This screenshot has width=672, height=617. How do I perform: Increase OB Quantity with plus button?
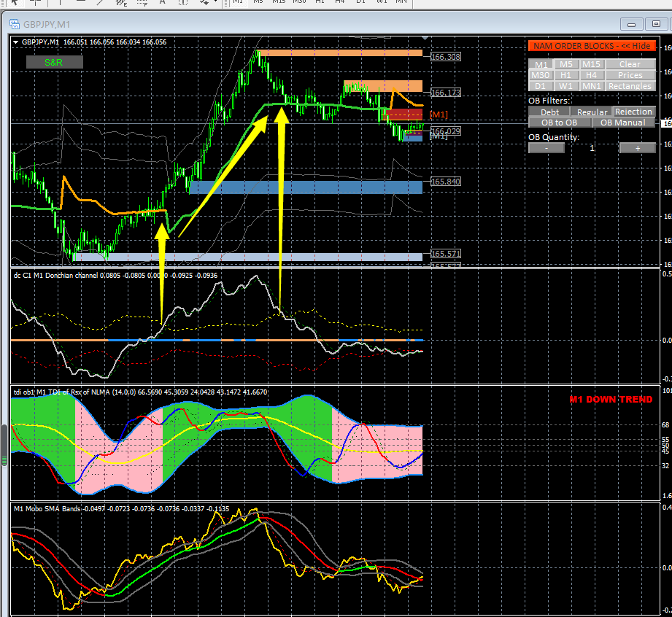(638, 148)
